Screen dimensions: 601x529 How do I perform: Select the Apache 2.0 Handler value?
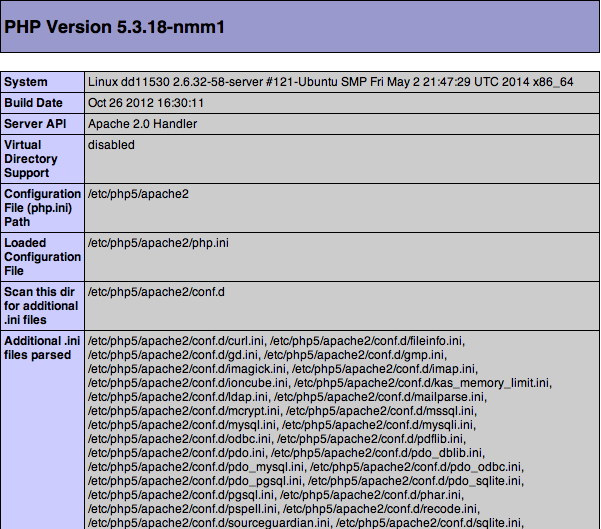[x=142, y=124]
